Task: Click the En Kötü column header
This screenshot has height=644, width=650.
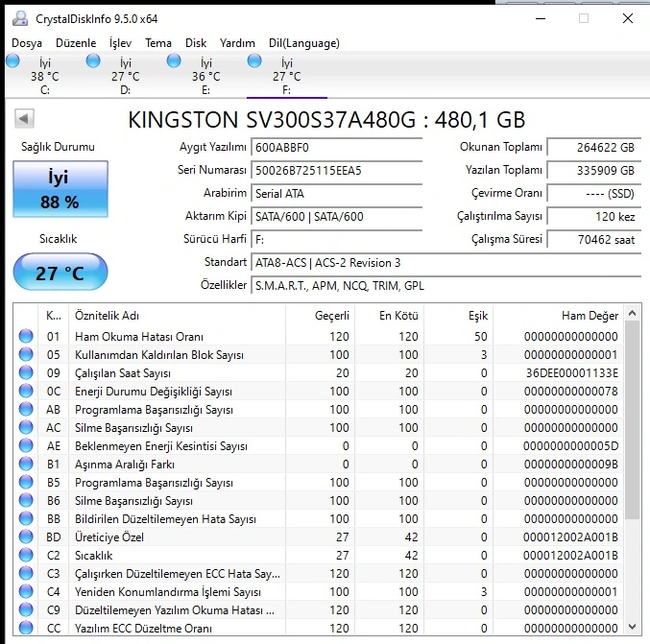Action: click(389, 316)
